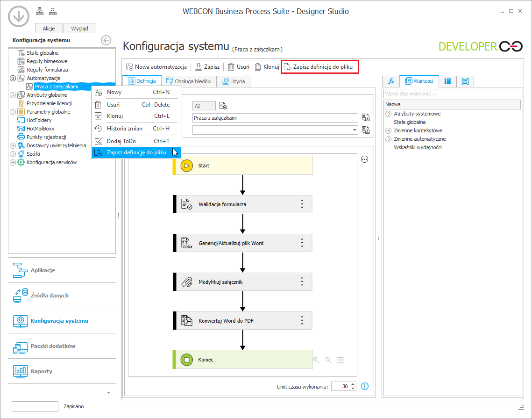532x419 pixels.
Task: Open options dots for Konwertuj Word do PDF
Action: click(302, 320)
